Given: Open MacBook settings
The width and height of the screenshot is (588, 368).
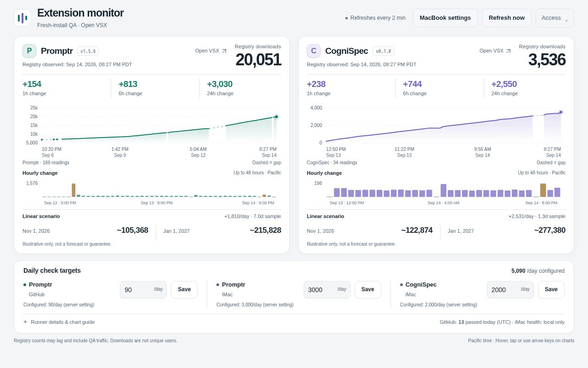Looking at the screenshot, I should (445, 18).
